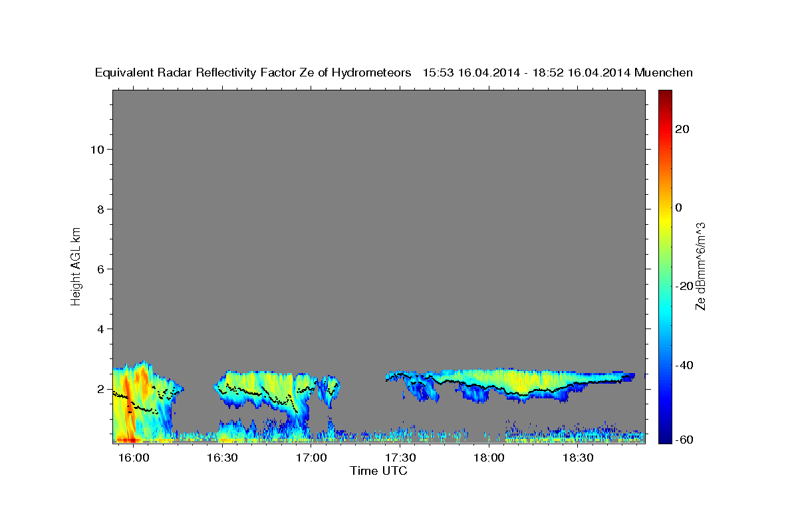This screenshot has height=532, width=798.
Task: Click the 'Ze dBmm^6/m^3' colorbar unit label
Action: 701,266
